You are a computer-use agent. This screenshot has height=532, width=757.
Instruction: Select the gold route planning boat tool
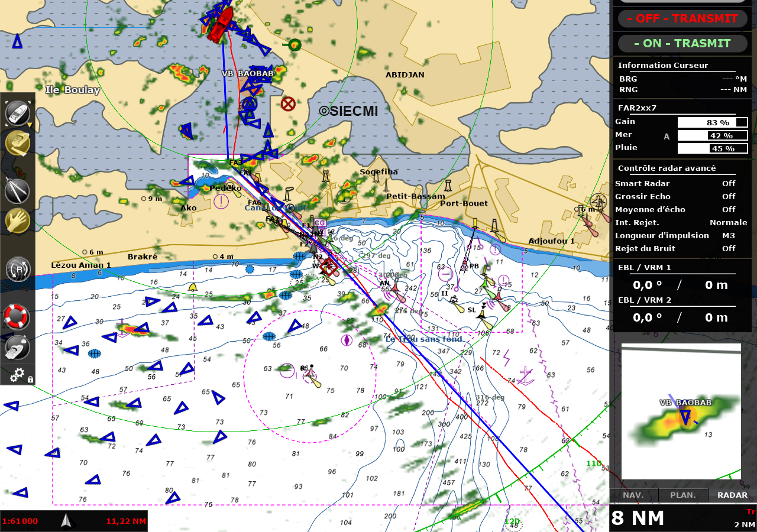tap(17, 143)
